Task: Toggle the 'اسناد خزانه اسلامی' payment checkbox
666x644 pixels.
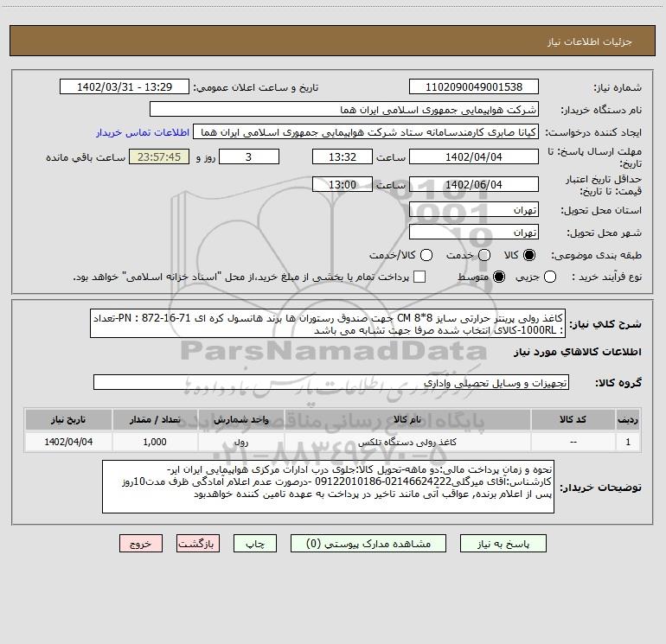Action: point(419,277)
